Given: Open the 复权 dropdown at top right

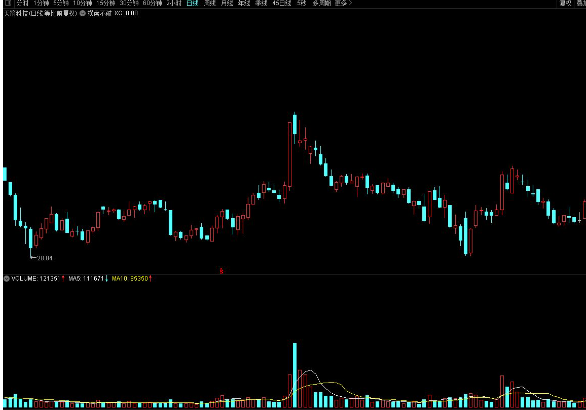Looking at the screenshot, I should tap(566, 3).
